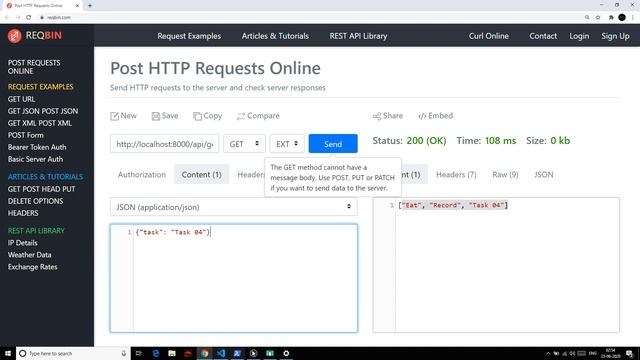Open File Explorer from the taskbar

click(172, 353)
